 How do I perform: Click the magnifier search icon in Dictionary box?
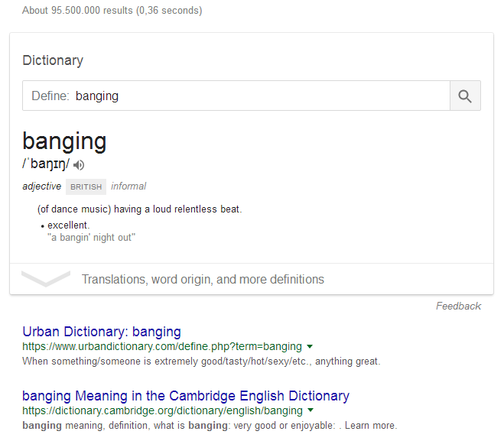(464, 96)
